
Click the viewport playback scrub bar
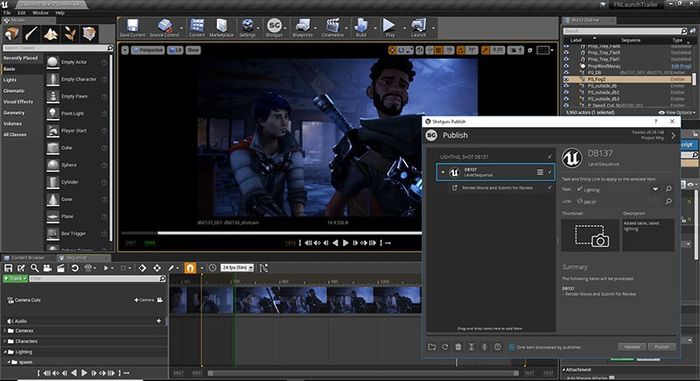click(x=271, y=233)
